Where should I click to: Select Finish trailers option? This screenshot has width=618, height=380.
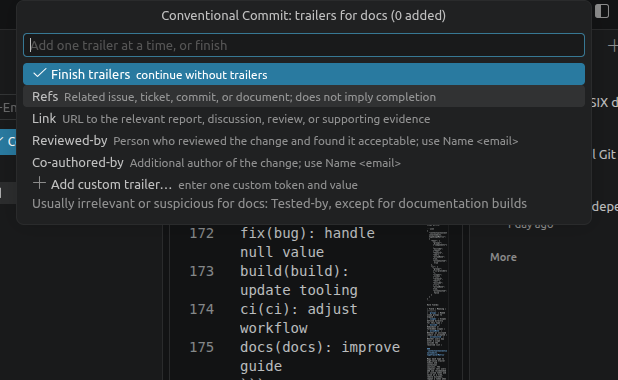click(x=303, y=74)
